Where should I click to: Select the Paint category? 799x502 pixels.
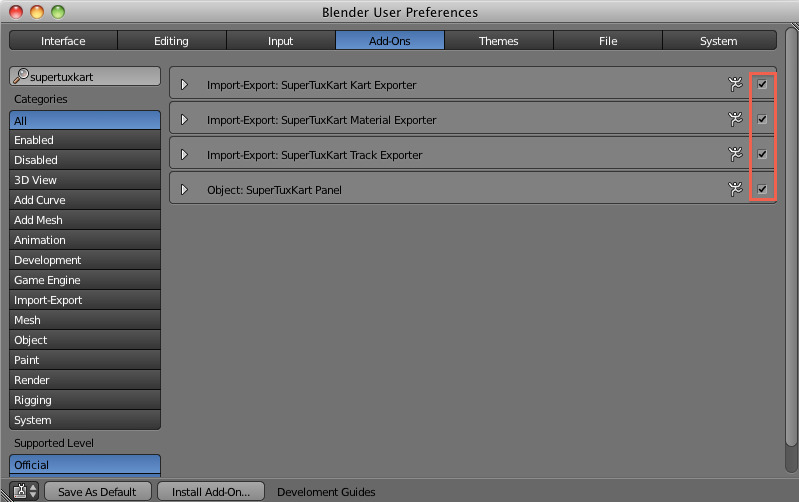(85, 360)
